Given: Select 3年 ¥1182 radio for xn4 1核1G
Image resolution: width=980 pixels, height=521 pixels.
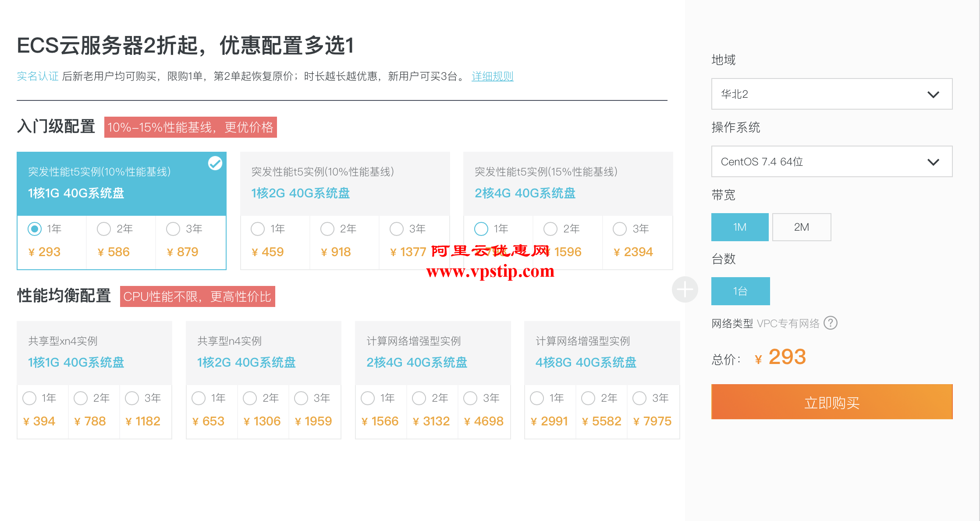Looking at the screenshot, I should (132, 398).
